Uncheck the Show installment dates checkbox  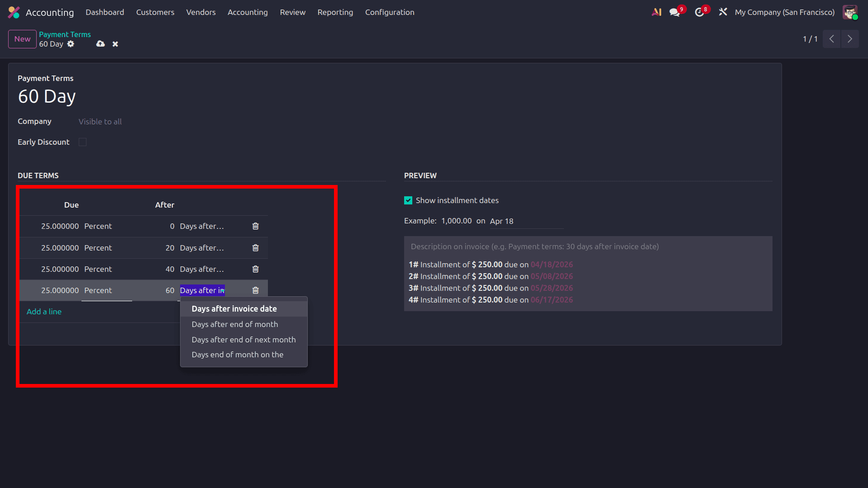[408, 200]
